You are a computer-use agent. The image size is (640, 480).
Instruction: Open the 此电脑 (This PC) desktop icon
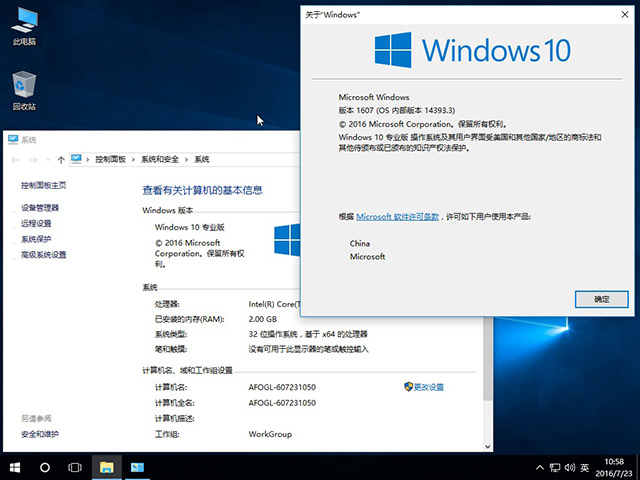point(24,24)
